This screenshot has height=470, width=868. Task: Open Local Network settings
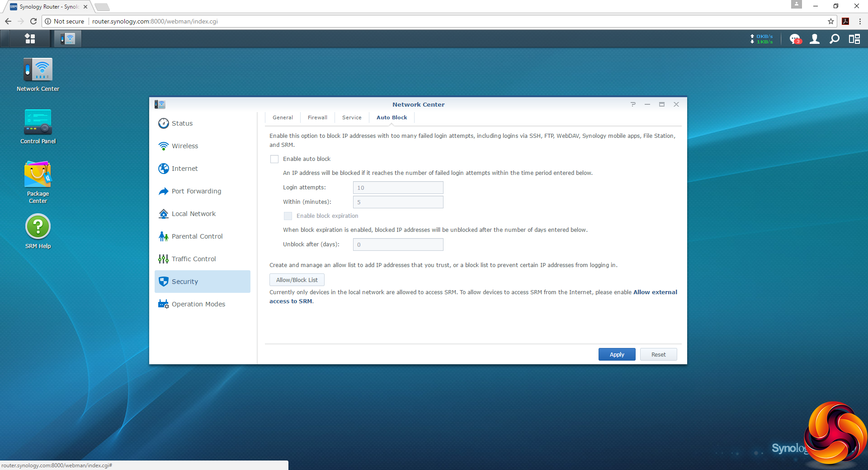(x=203, y=214)
